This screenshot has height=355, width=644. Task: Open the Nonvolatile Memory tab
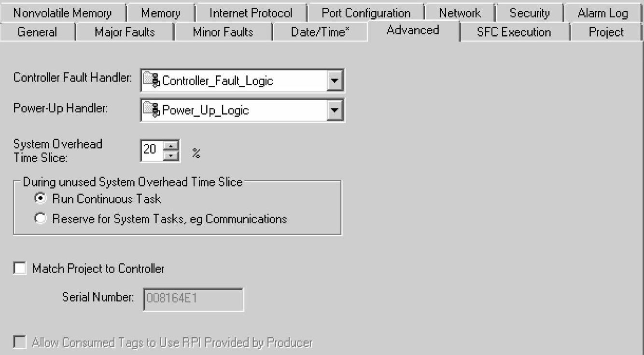click(x=62, y=13)
